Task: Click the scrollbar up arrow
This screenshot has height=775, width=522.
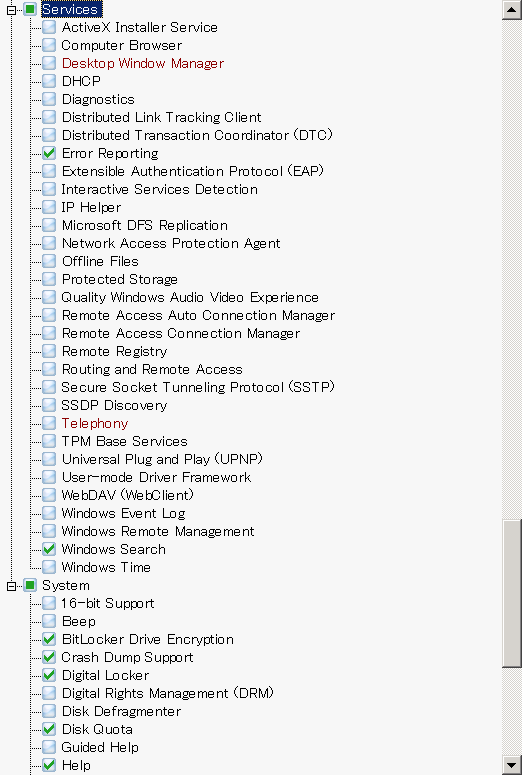Action: coord(512,10)
